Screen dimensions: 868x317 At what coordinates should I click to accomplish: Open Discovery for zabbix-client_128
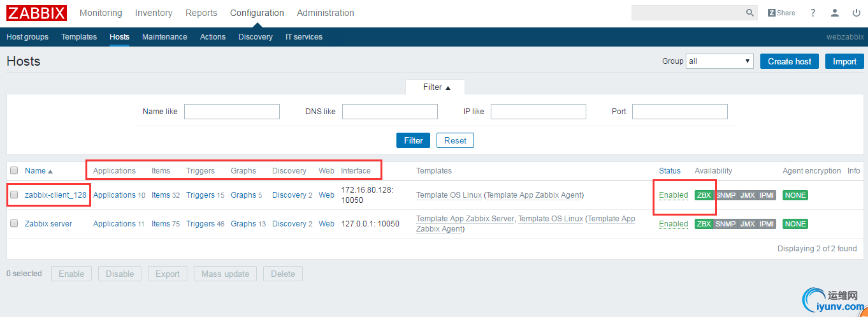pos(289,195)
